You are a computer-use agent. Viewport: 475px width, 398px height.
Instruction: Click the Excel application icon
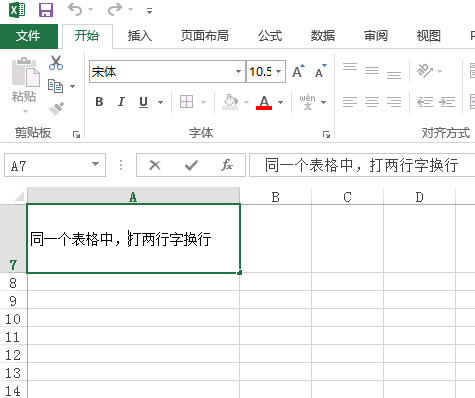(x=17, y=10)
